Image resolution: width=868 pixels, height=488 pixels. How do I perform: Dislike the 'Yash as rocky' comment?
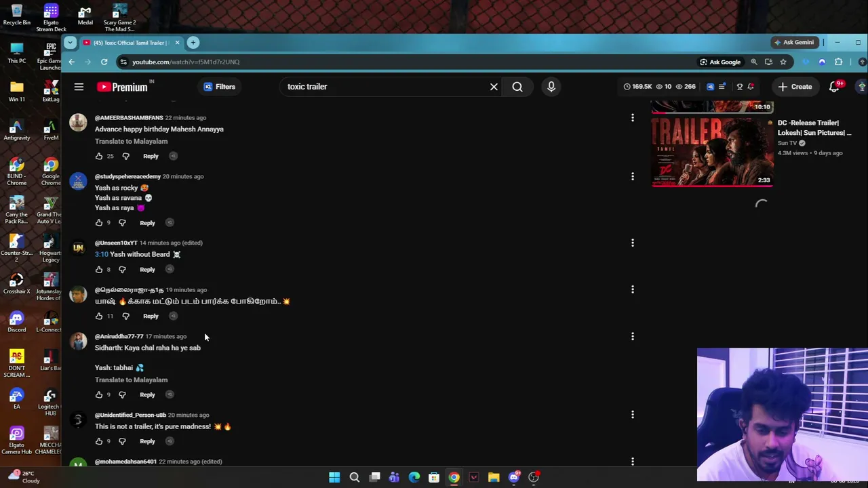122,222
